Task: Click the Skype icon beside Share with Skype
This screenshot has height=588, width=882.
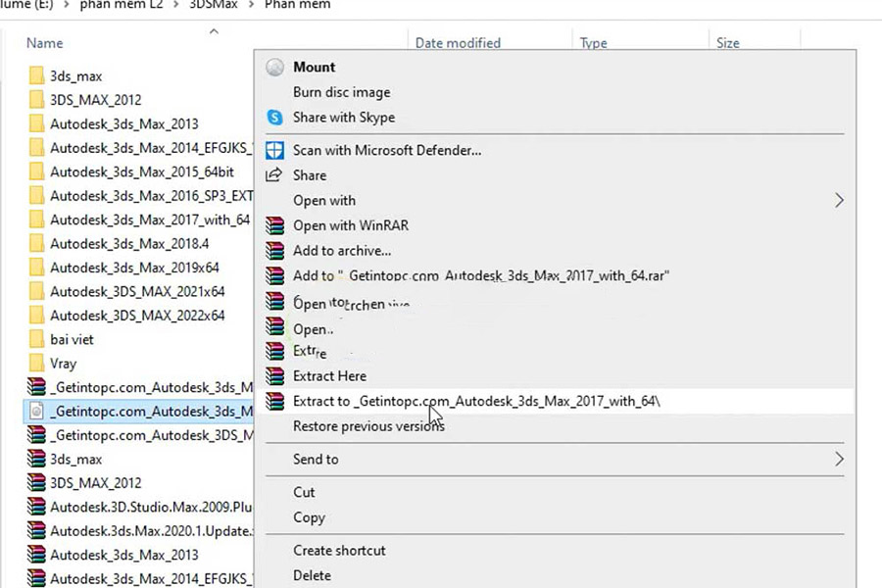Action: [274, 117]
